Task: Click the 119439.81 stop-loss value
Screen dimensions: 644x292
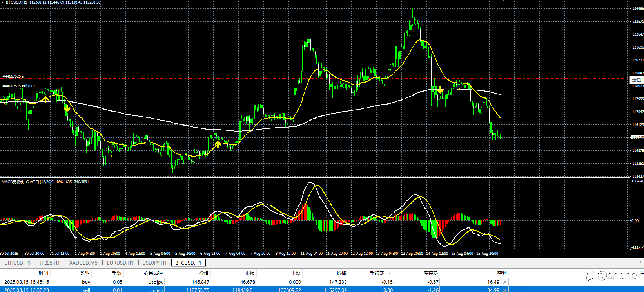Action: point(243,290)
